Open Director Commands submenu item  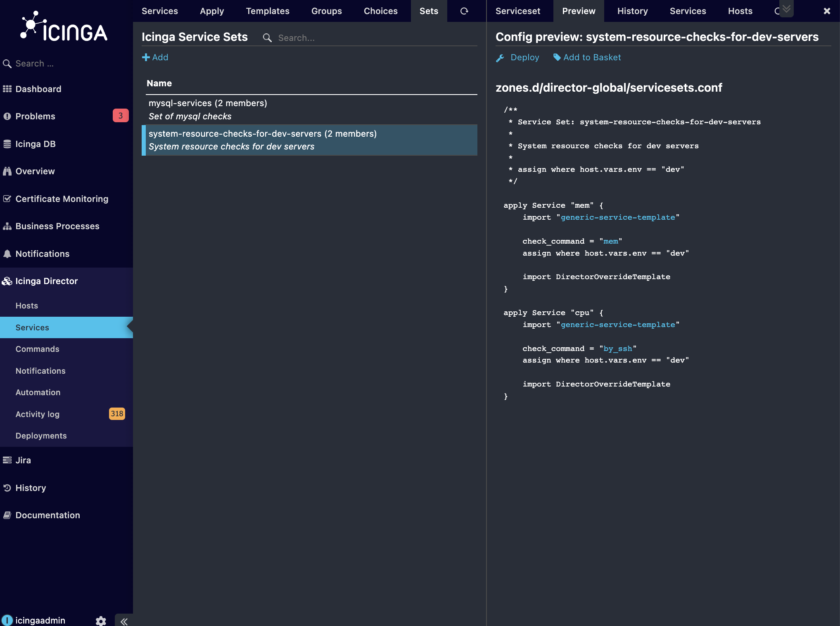coord(66,349)
